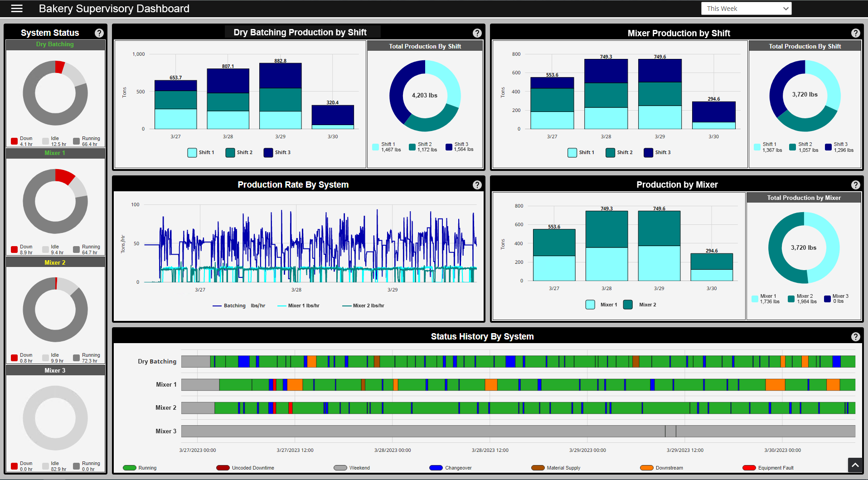Click Mixer 3 0 lbs total legend
This screenshot has width=868, height=480.
click(836, 299)
